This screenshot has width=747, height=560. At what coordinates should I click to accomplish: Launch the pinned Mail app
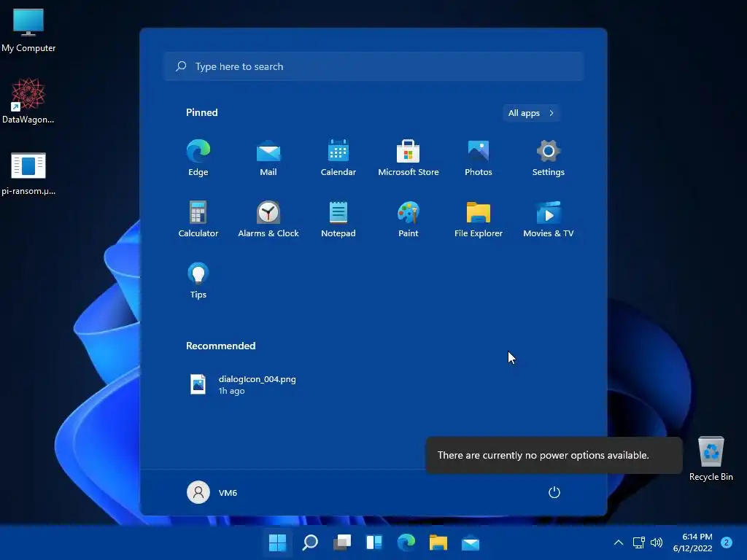tap(268, 157)
